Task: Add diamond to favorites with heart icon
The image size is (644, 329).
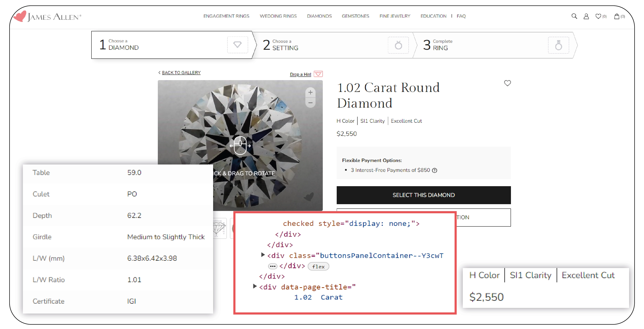Action: pos(507,83)
